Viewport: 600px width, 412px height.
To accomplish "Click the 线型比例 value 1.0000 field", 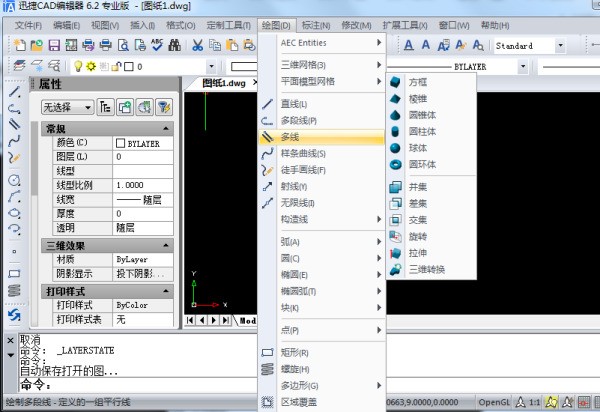I will point(143,185).
